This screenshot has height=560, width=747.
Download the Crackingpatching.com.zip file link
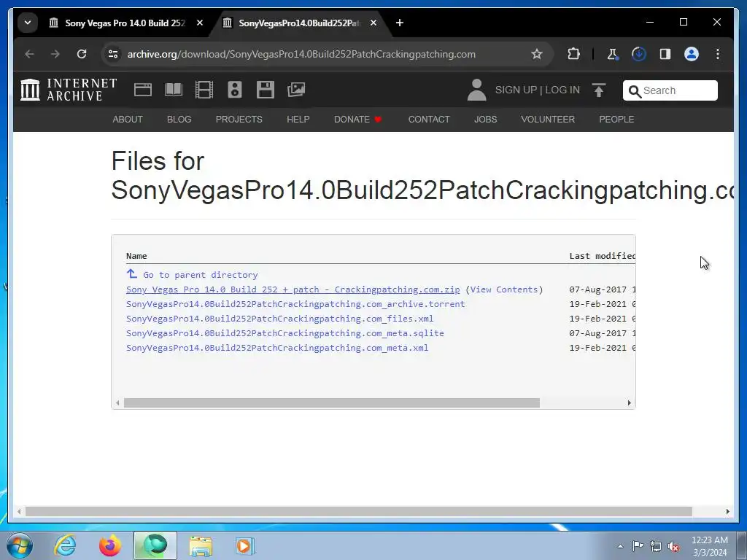[293, 289]
